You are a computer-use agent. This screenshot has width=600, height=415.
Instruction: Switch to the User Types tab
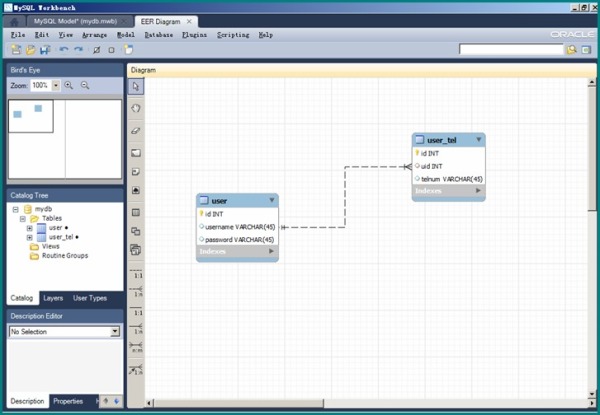pos(90,298)
